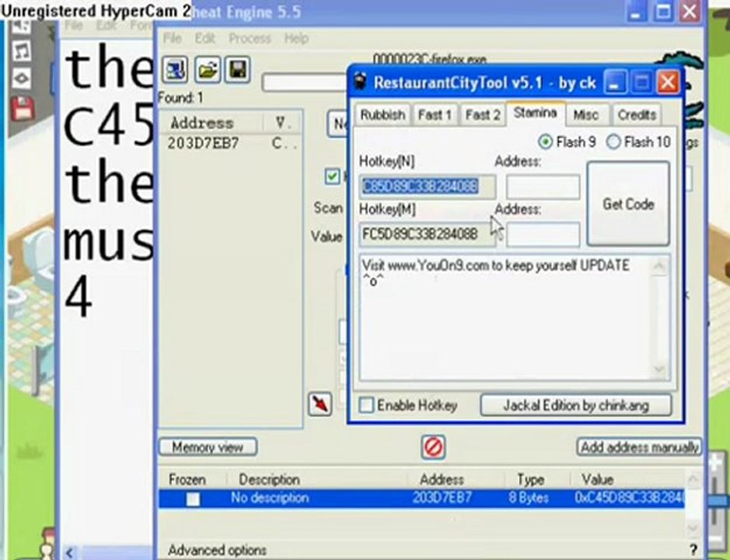Open the process selector icon in Cheat Engine
The width and height of the screenshot is (730, 560).
[x=175, y=70]
